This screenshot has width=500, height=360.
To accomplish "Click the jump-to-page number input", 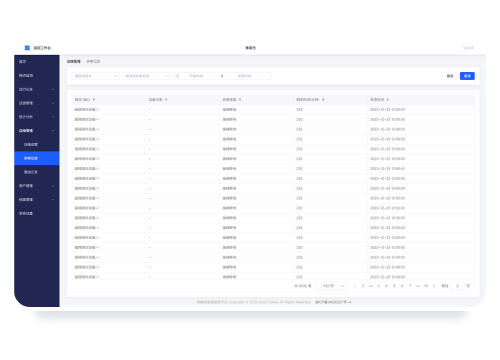I will 457,286.
